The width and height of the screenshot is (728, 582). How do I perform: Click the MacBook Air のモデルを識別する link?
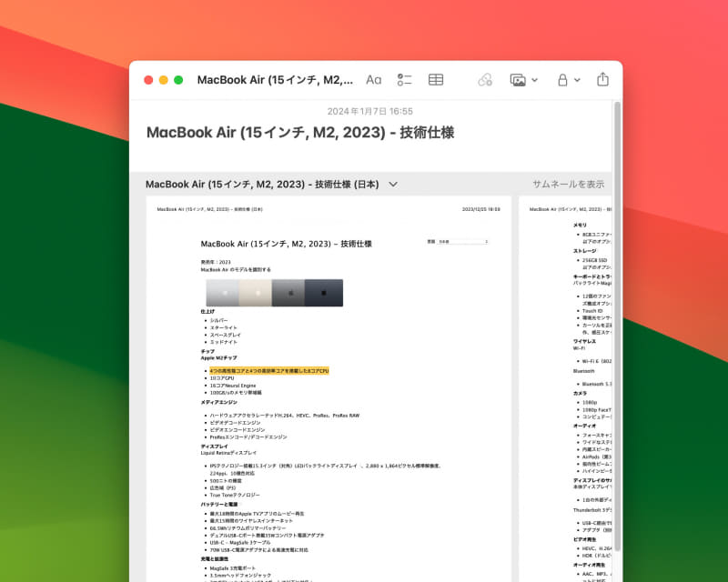(x=237, y=269)
